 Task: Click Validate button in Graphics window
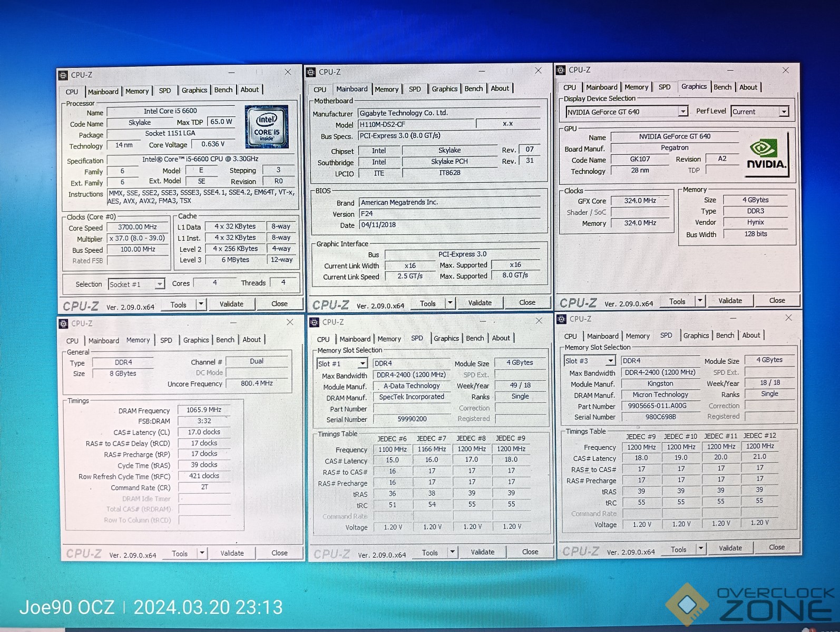coord(730,301)
